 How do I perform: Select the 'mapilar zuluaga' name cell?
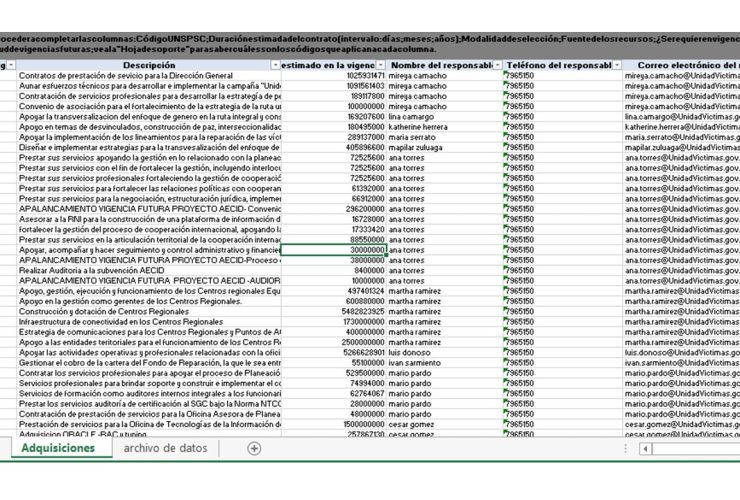445,147
